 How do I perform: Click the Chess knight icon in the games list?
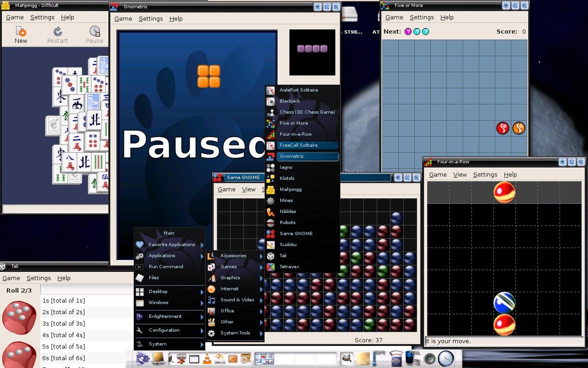pyautogui.click(x=271, y=112)
